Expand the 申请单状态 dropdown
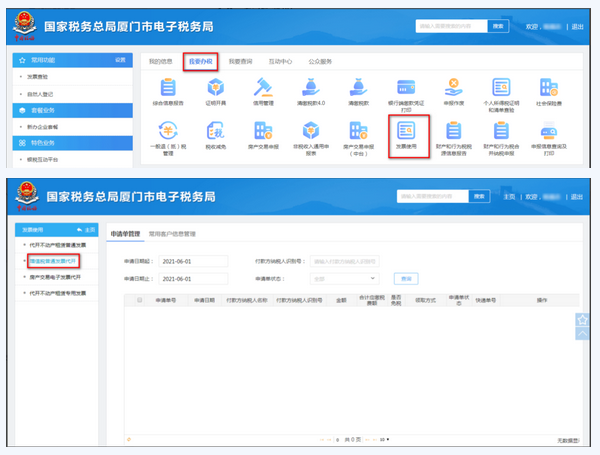The height and width of the screenshot is (455, 600). coord(343,278)
